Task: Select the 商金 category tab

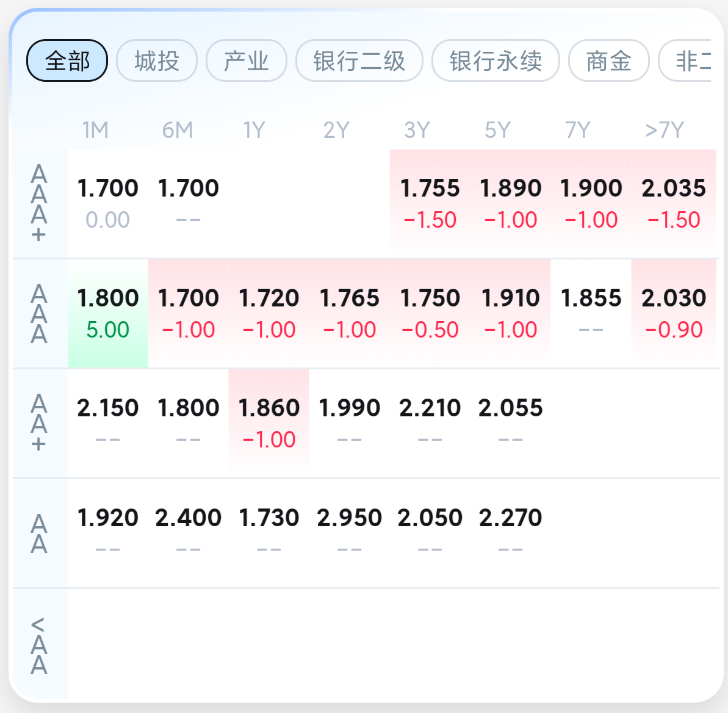Action: click(608, 60)
